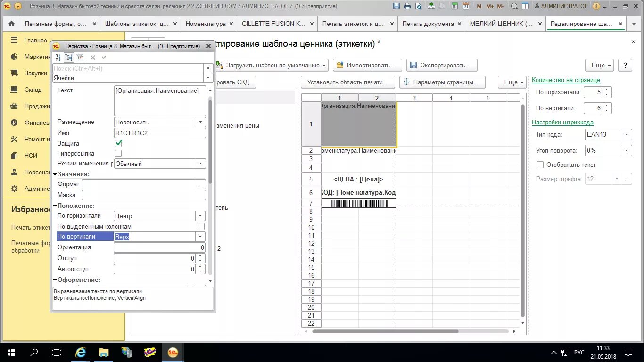Open print preview magnifier icon
This screenshot has width=644, height=362.
pos(418,7)
